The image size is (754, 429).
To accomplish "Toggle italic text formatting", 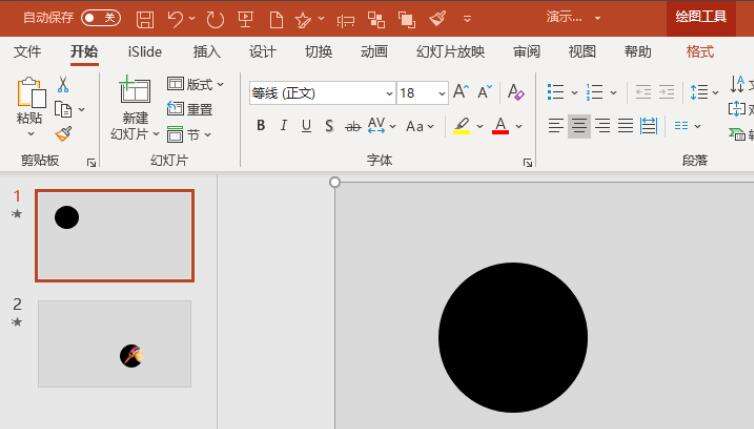I will coord(283,126).
